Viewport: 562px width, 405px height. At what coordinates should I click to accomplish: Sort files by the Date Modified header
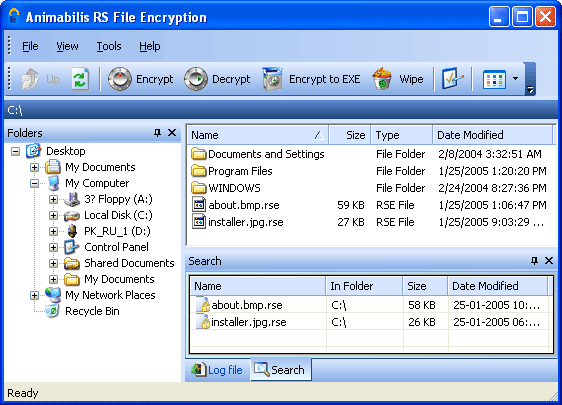point(492,135)
